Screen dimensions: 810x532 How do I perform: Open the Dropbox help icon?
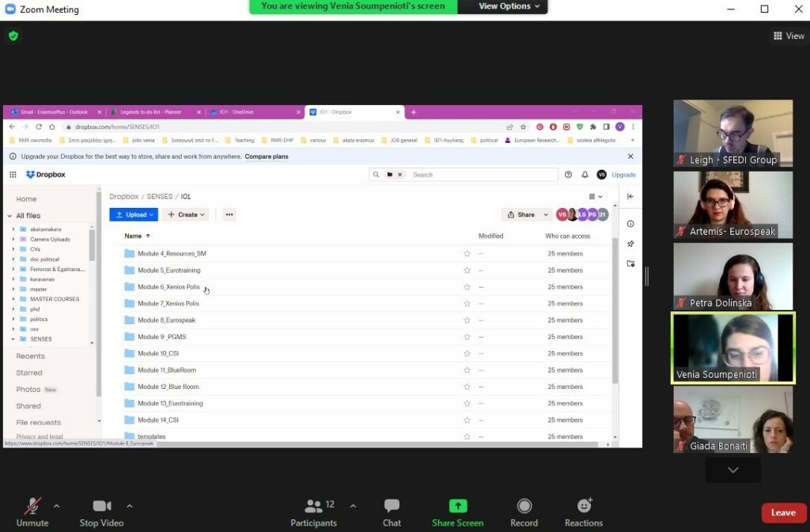click(x=568, y=175)
